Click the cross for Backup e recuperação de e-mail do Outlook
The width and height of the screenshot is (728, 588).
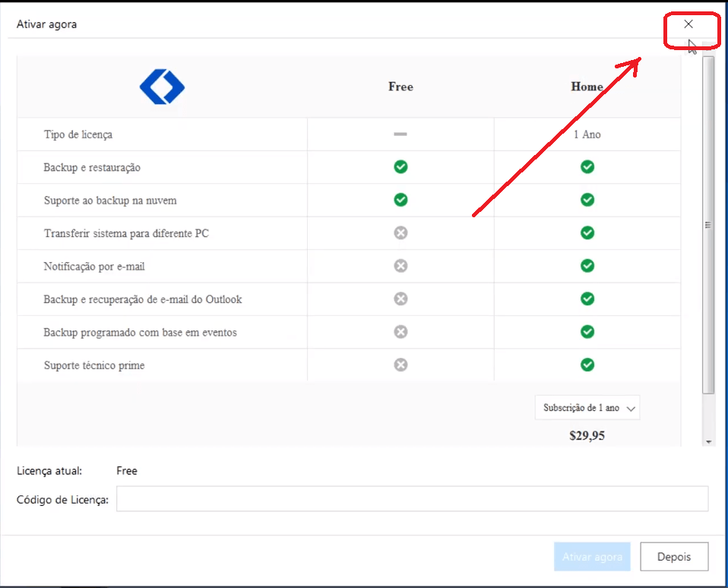400,299
